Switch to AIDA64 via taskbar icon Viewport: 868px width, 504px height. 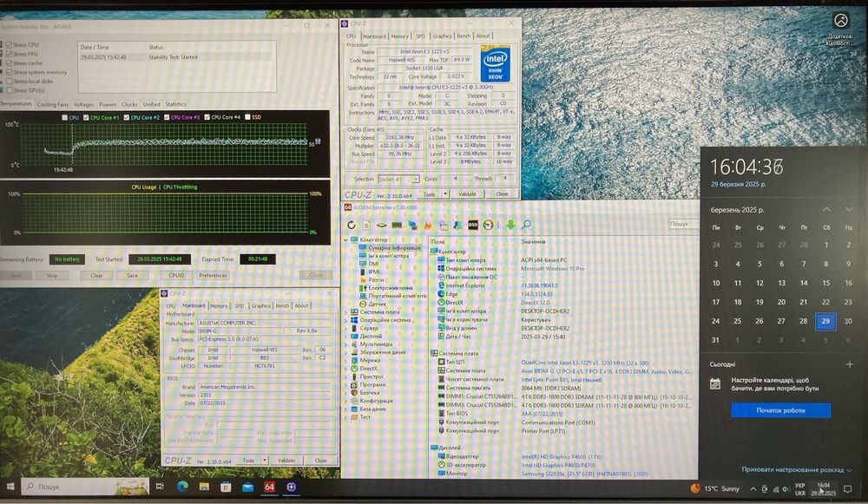click(269, 487)
